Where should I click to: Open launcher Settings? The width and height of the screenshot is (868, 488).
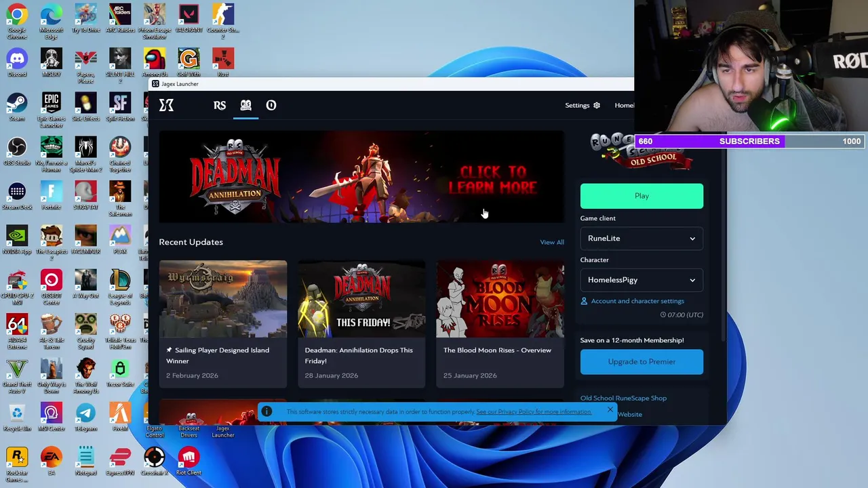583,105
